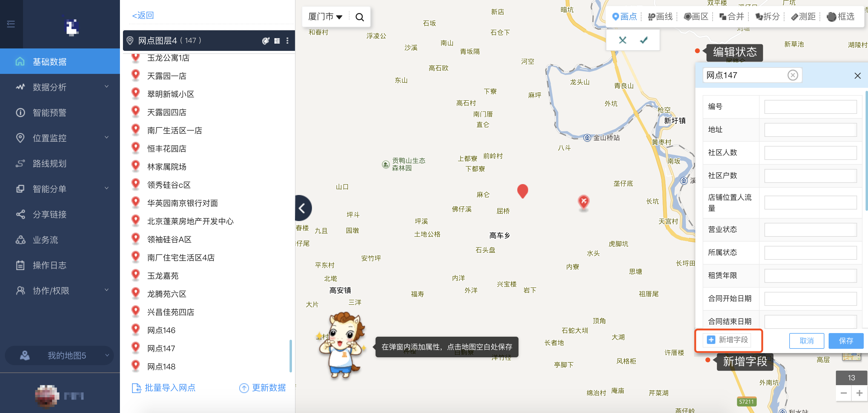Open the 厦门市 city dropdown
Viewport: 868px width, 413px height.
coord(325,17)
